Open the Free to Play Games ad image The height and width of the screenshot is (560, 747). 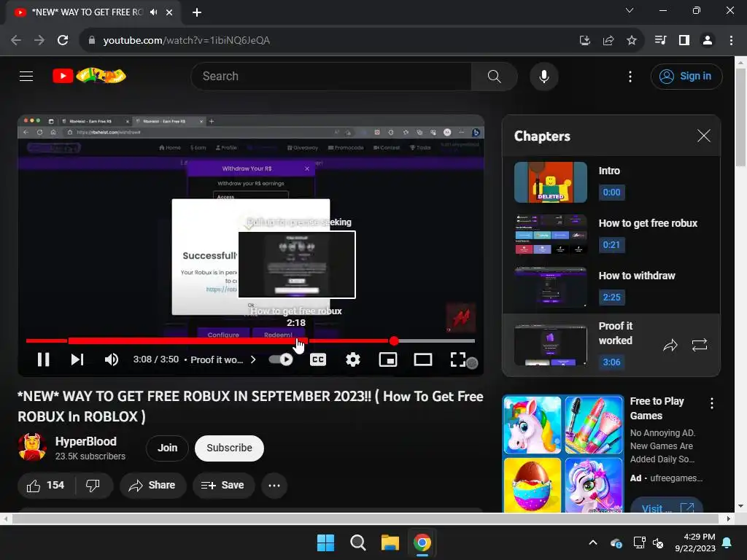pyautogui.click(x=563, y=454)
